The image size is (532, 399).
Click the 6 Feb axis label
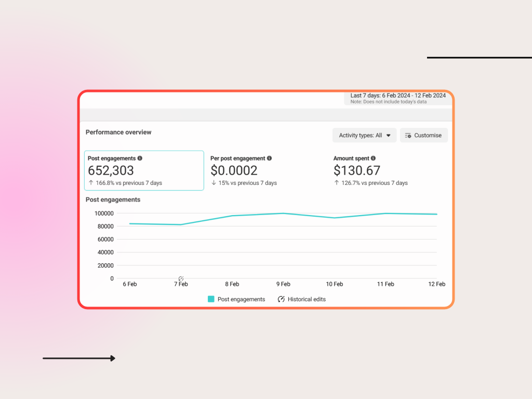point(130,284)
